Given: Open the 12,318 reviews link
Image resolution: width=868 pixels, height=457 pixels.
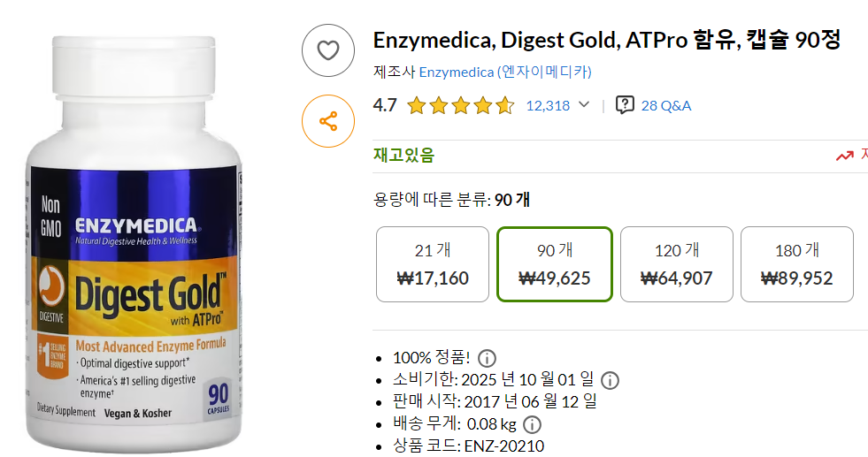Looking at the screenshot, I should pyautogui.click(x=548, y=106).
